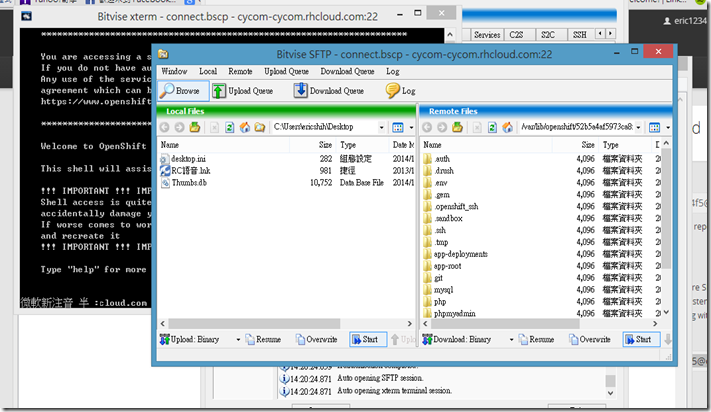Viewport: 711px width, 412px height.
Task: Select the upload Overwrite option
Action: [x=317, y=339]
